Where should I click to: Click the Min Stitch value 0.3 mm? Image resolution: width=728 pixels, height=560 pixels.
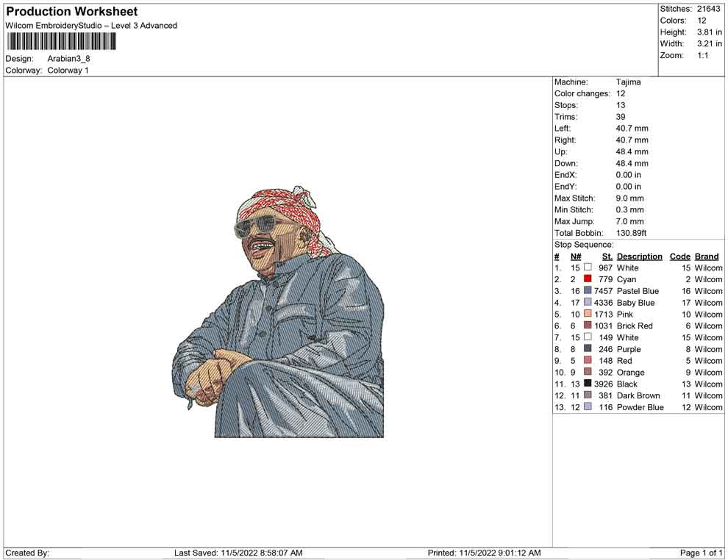629,209
